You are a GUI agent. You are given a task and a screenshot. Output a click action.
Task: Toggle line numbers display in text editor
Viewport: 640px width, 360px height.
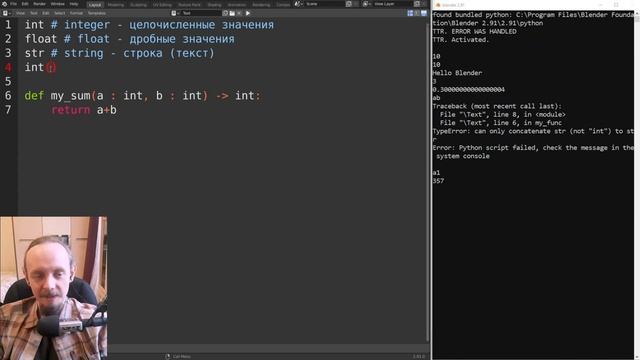(410, 13)
